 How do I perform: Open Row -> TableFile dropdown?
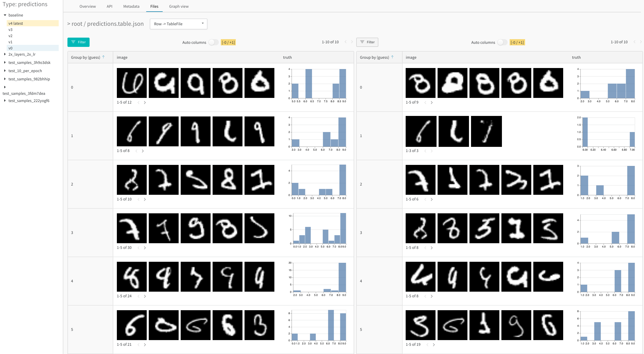tap(178, 24)
